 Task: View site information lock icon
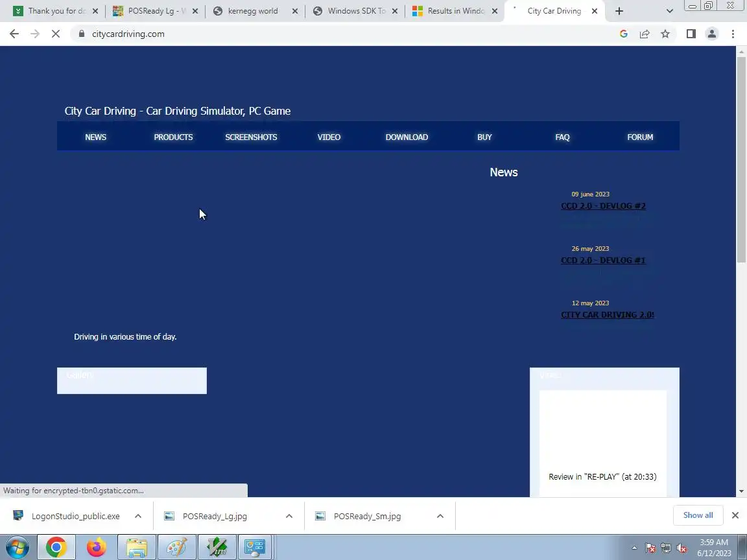tap(82, 34)
